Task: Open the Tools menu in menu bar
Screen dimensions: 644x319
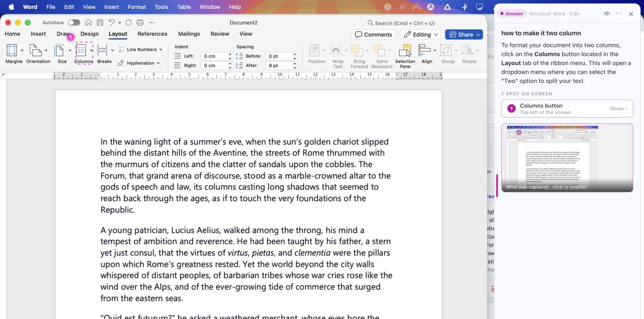Action: coord(161,7)
